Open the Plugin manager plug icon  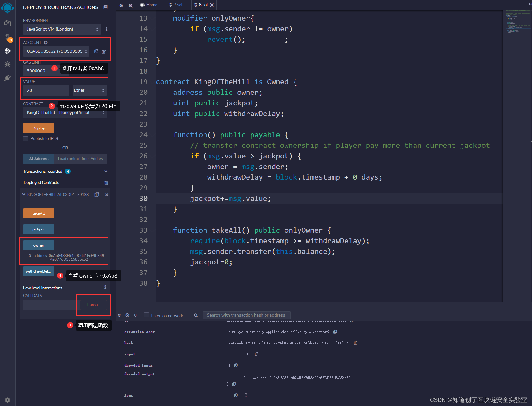[x=7, y=78]
